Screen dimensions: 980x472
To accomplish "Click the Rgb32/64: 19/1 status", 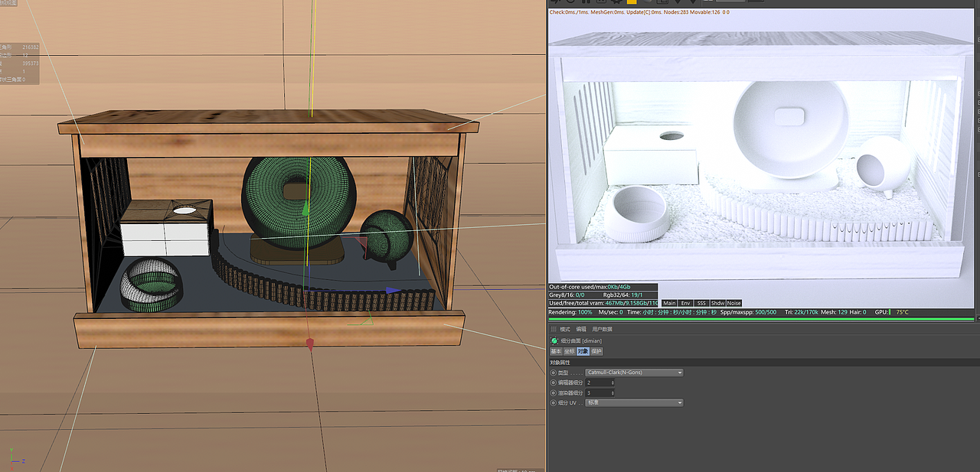I will [622, 295].
